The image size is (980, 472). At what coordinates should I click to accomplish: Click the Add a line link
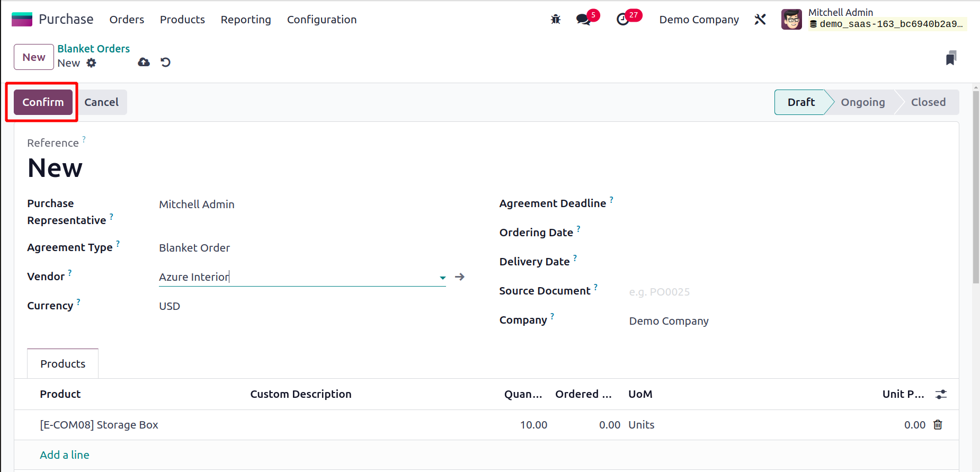pyautogui.click(x=65, y=455)
